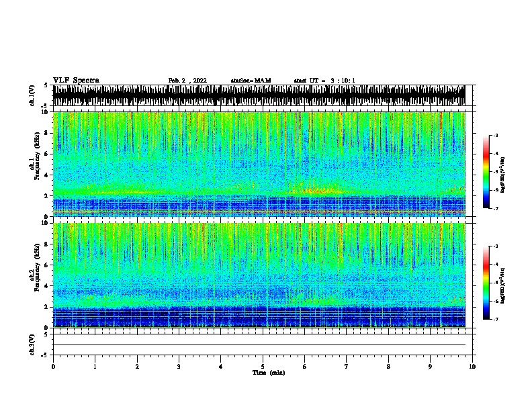Click time axis tick label "0"

point(53,367)
